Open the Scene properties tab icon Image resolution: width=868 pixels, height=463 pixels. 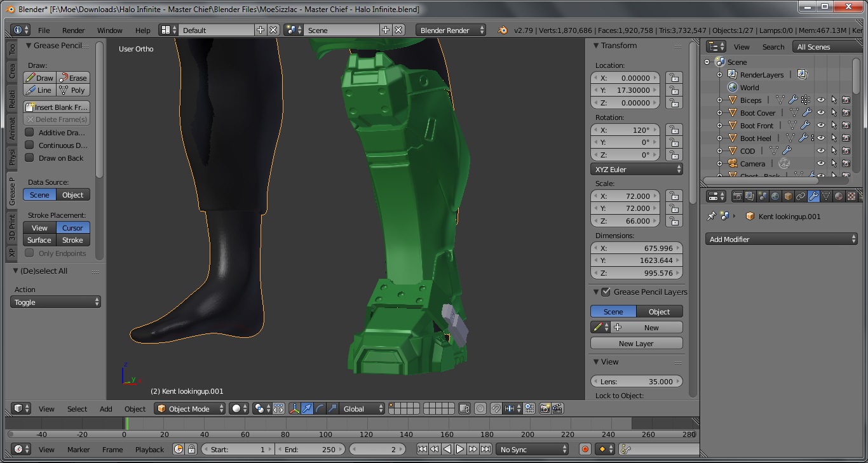click(763, 196)
